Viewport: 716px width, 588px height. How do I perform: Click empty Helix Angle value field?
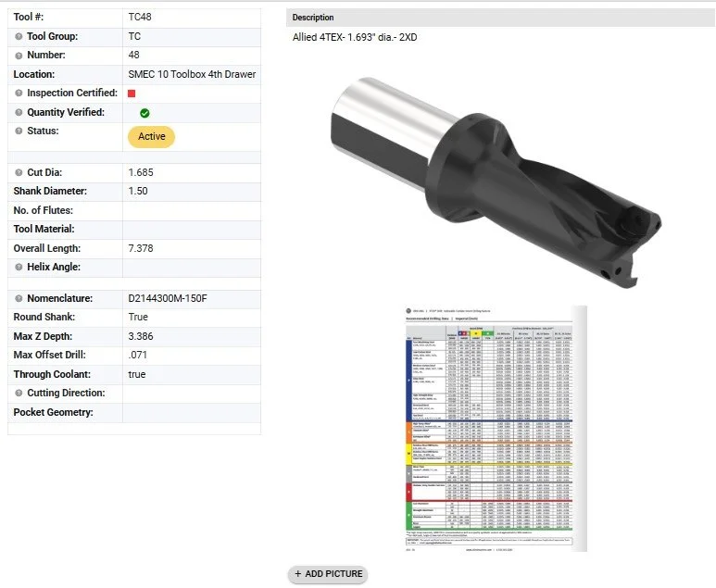tap(192, 268)
